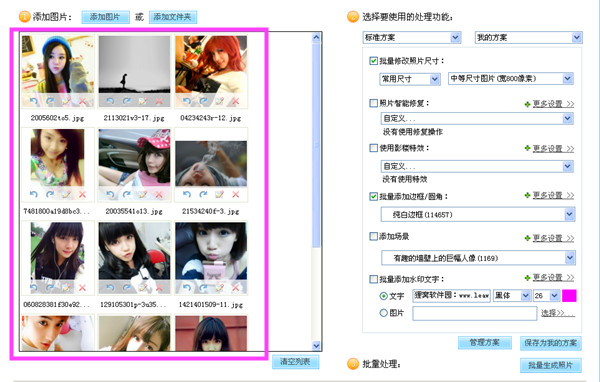Enable 添加场景 checkbox
The image size is (600, 382).
click(x=373, y=237)
